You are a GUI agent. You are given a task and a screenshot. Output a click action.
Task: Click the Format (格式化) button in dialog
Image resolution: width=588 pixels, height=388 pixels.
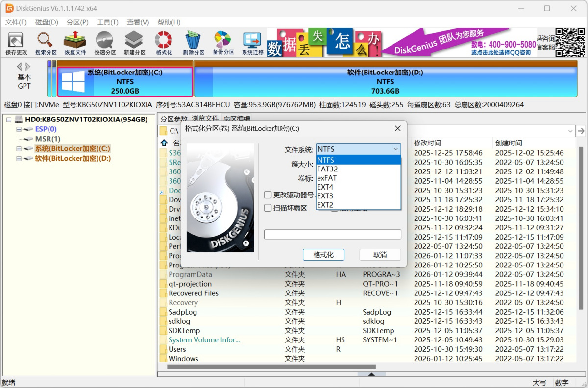[x=323, y=255]
